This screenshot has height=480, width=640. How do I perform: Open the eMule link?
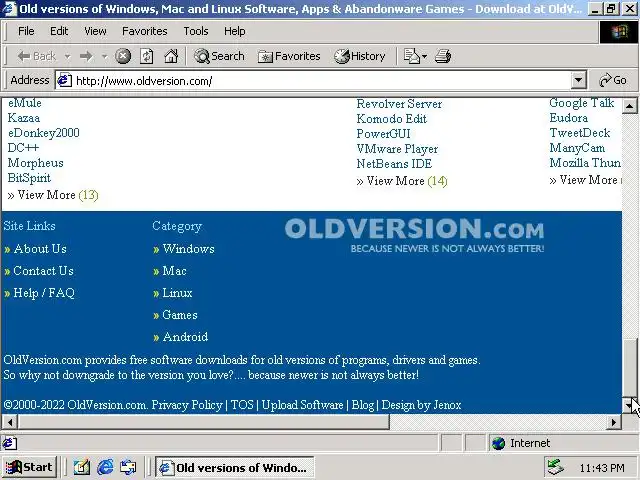click(24, 103)
